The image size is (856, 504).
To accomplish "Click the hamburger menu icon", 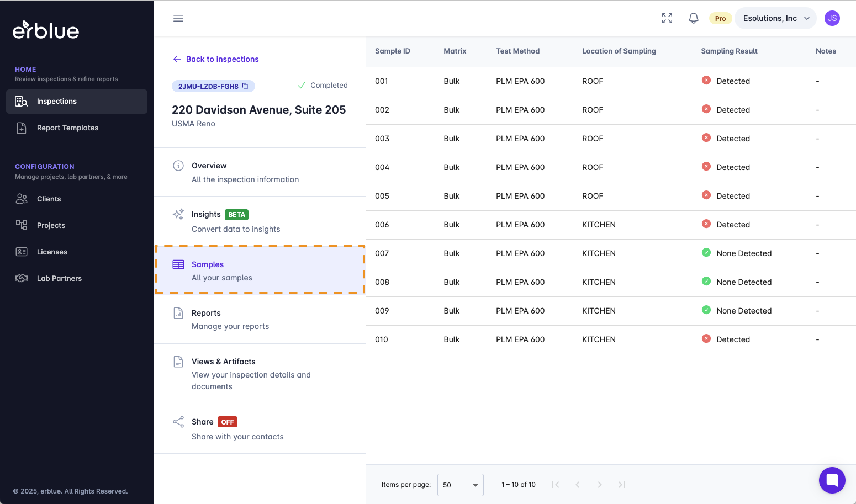I will (178, 18).
